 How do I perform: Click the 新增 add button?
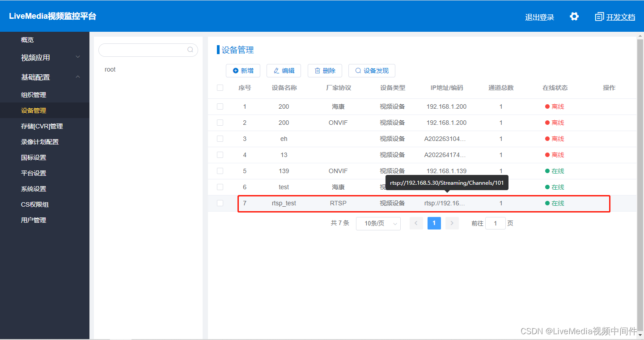(243, 71)
